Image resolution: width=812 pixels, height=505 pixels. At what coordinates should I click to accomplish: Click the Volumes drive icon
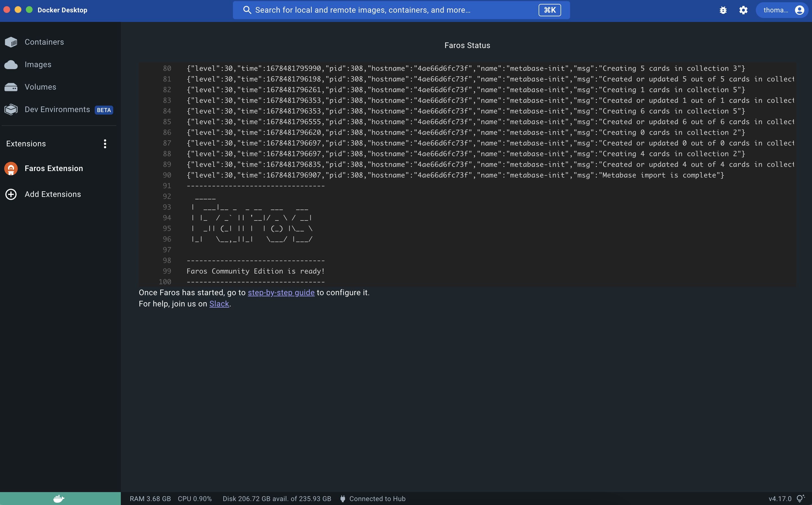[x=11, y=87]
